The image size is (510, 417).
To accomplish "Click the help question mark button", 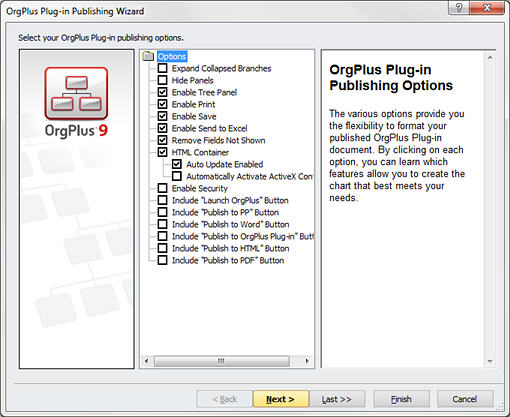I will pyautogui.click(x=458, y=8).
